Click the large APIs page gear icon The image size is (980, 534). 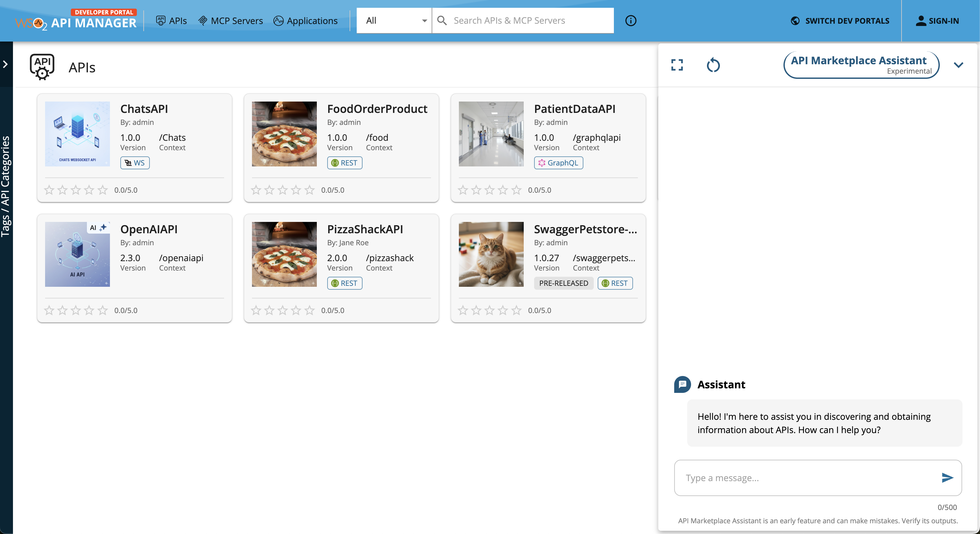(42, 67)
